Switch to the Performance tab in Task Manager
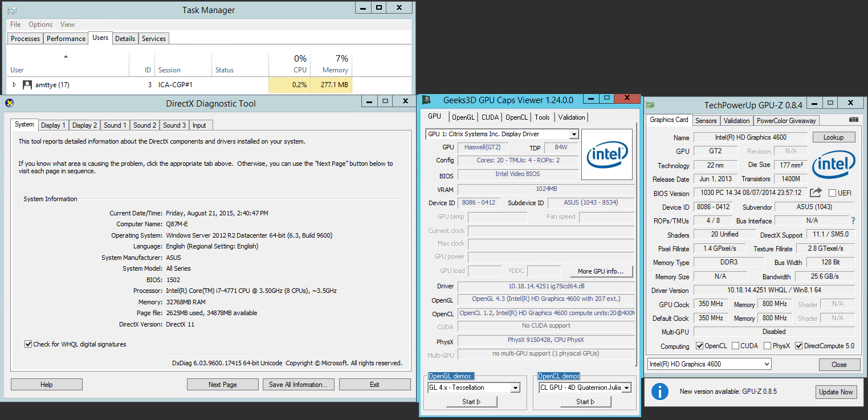 point(66,39)
